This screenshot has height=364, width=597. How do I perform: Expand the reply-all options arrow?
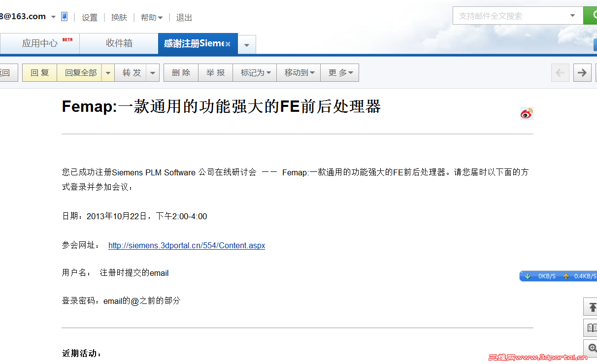coord(108,73)
